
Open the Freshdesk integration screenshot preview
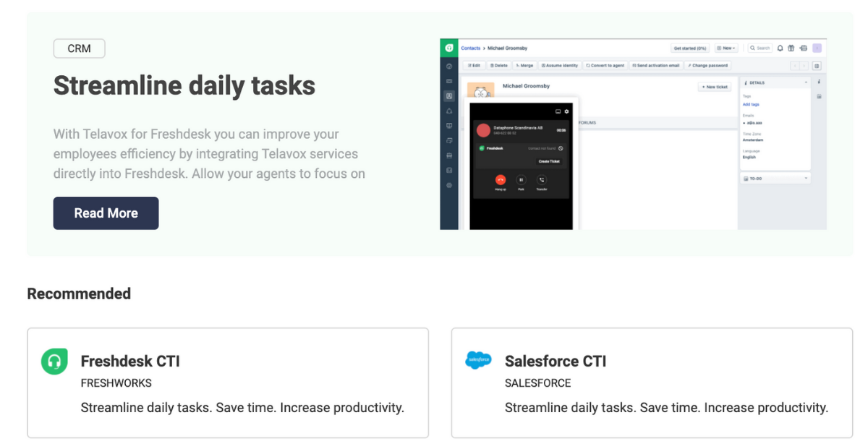[633, 135]
